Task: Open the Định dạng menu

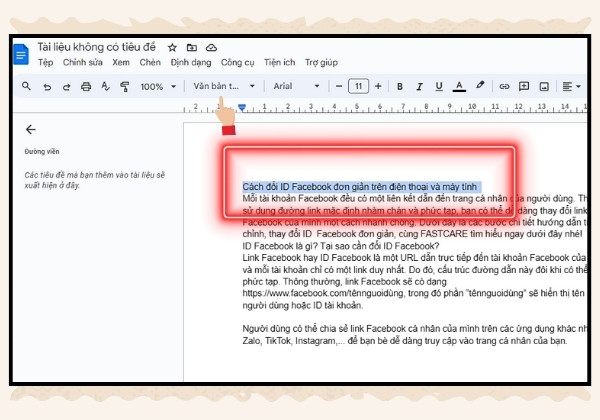Action: coord(191,62)
